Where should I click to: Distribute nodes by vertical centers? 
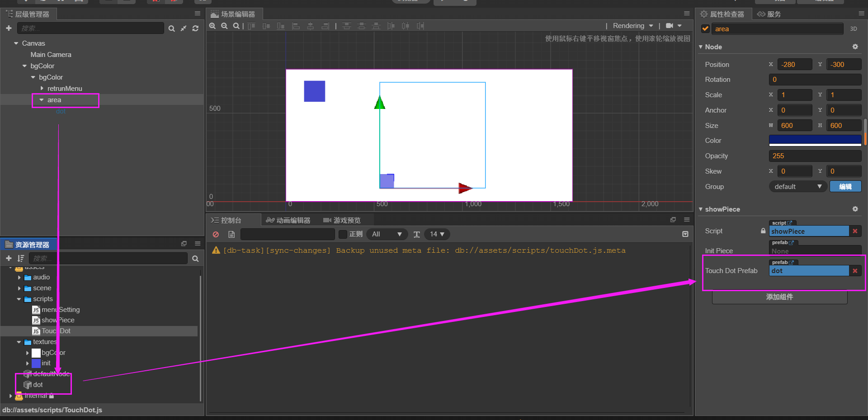click(362, 26)
